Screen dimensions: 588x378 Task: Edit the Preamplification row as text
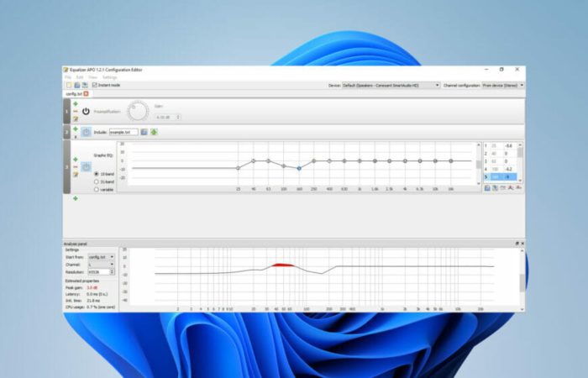click(x=76, y=119)
